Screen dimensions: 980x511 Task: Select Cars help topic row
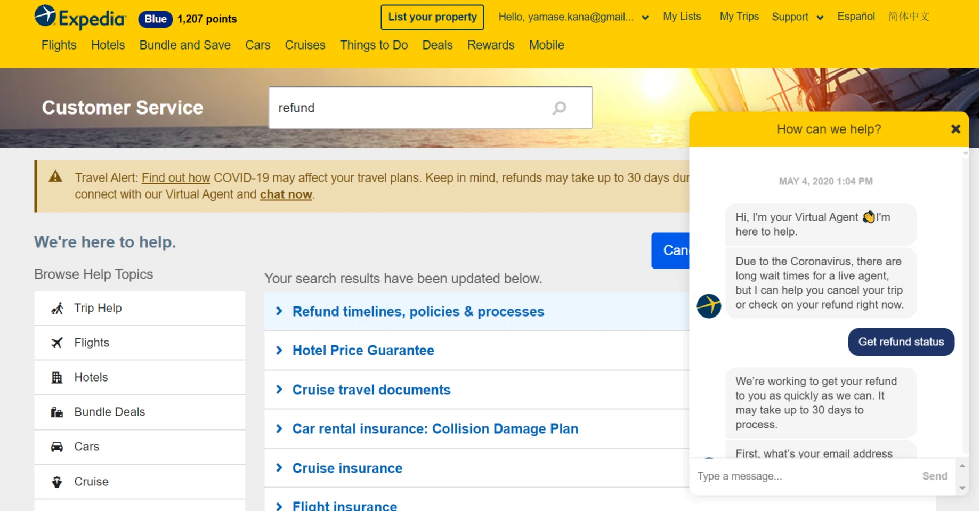coord(140,447)
